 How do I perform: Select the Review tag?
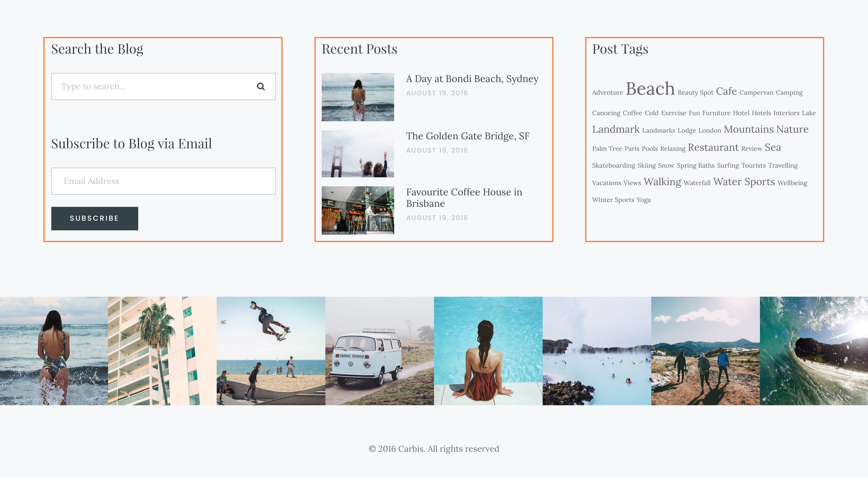coord(752,148)
